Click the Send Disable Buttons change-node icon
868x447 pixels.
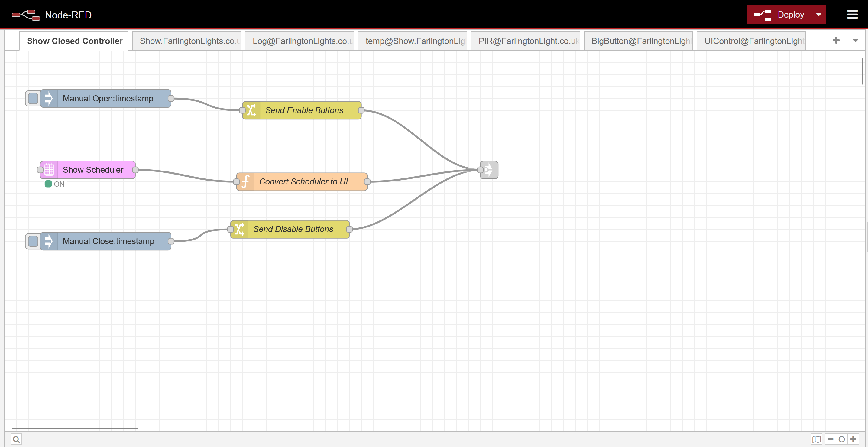tap(240, 229)
